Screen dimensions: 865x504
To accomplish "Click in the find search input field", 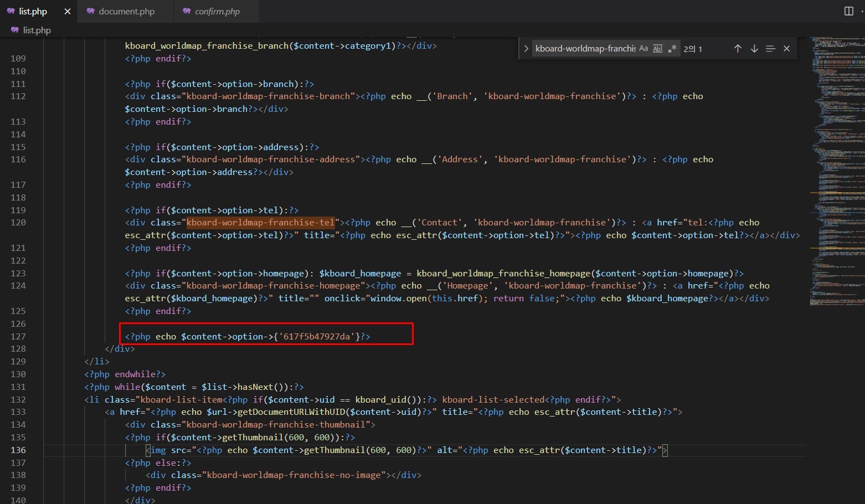I will pos(585,49).
